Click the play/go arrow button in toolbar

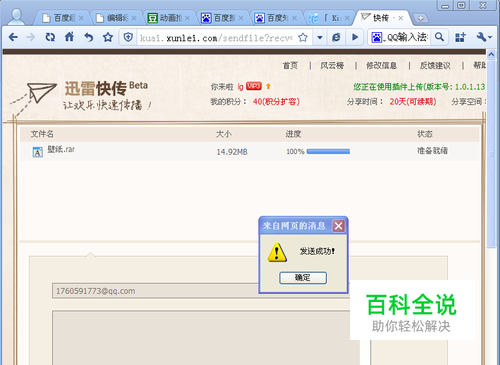355,37
